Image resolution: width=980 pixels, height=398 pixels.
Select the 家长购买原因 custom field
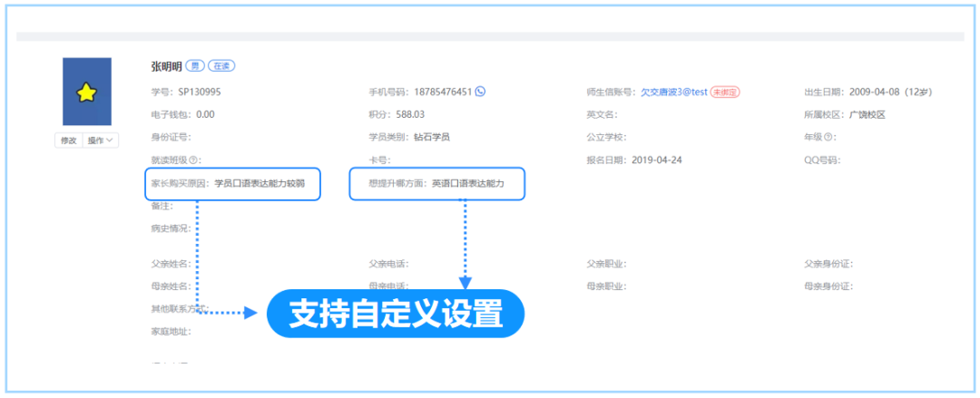point(231,184)
